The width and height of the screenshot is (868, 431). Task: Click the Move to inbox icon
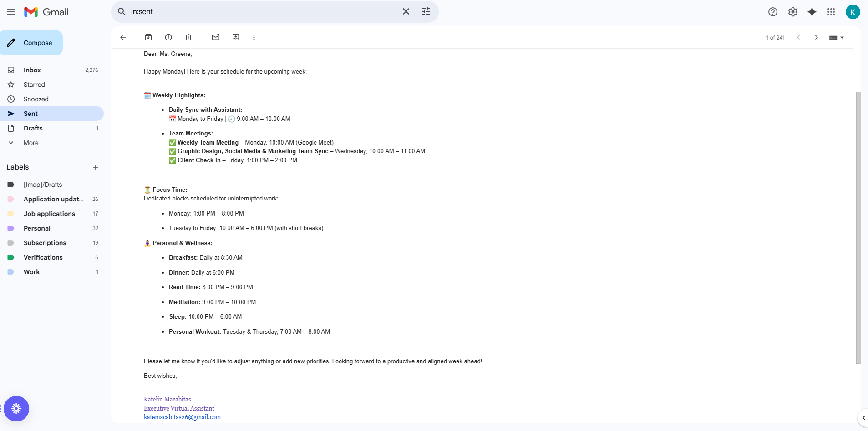click(236, 37)
